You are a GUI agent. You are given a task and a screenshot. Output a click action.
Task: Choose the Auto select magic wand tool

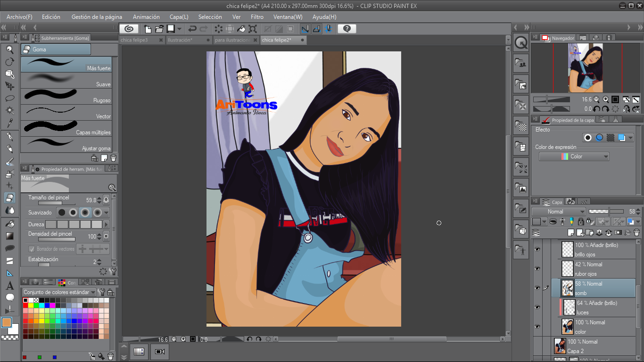[9, 111]
